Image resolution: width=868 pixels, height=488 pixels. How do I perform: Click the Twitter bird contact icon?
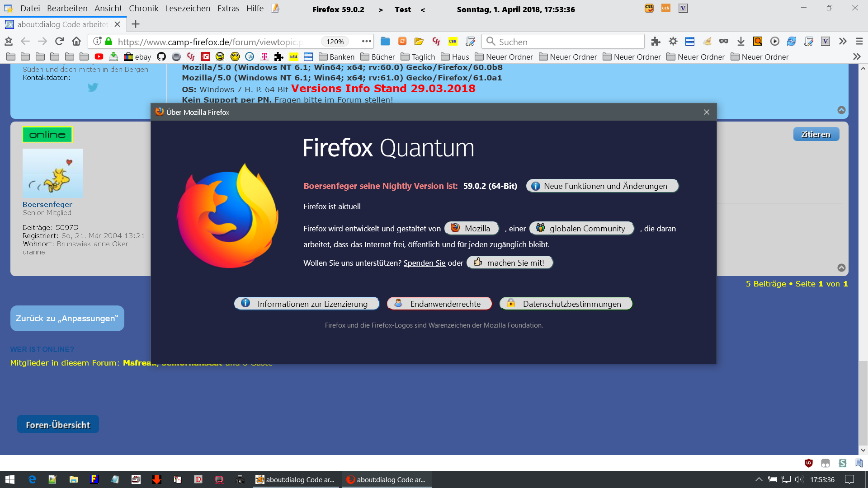tap(93, 87)
